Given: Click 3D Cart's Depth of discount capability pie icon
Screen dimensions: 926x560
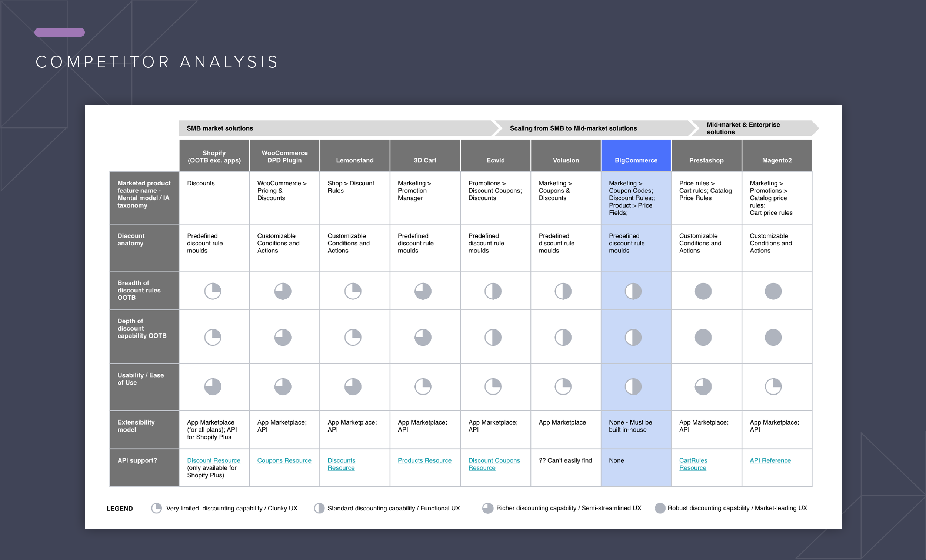Looking at the screenshot, I should coord(423,337).
